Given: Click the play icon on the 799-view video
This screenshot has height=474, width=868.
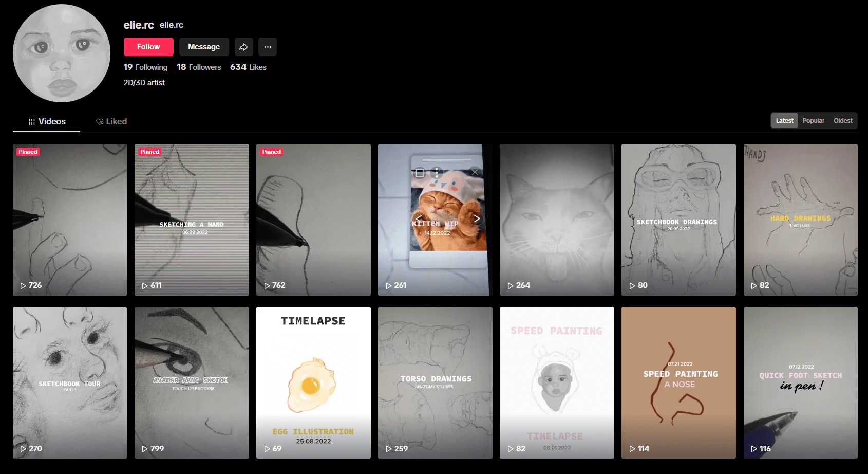Looking at the screenshot, I should (145, 449).
